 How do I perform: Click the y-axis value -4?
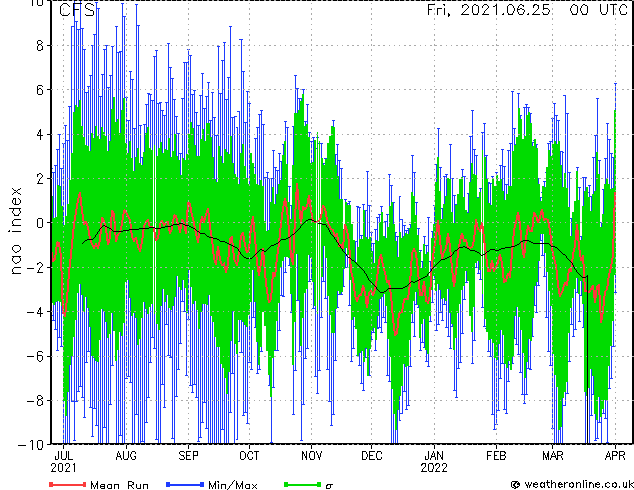(x=35, y=312)
